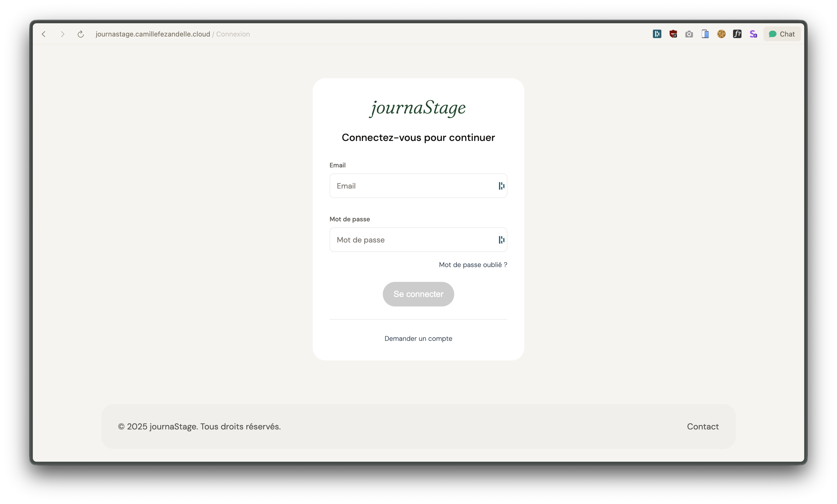Click the gray camera screenshot extension
Screen dimensions: 837x504
(689, 34)
